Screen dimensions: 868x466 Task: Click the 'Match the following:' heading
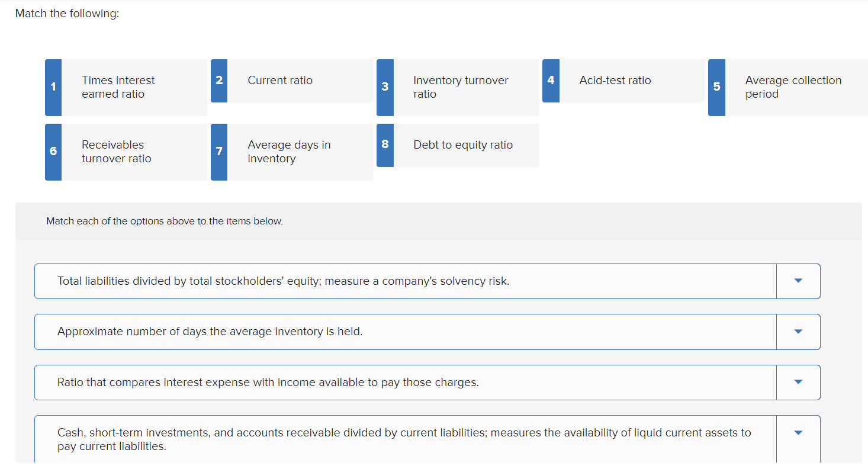(x=67, y=14)
